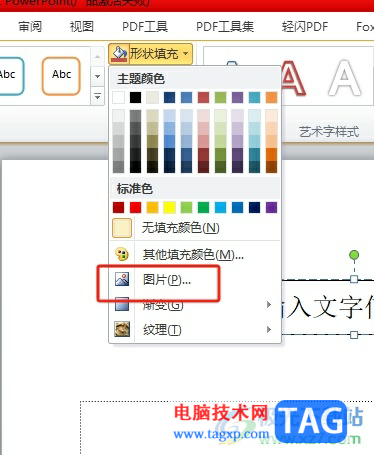374x455 pixels.
Task: Click the color palette icon beside 其他填充颜色
Action: pyautogui.click(x=122, y=254)
